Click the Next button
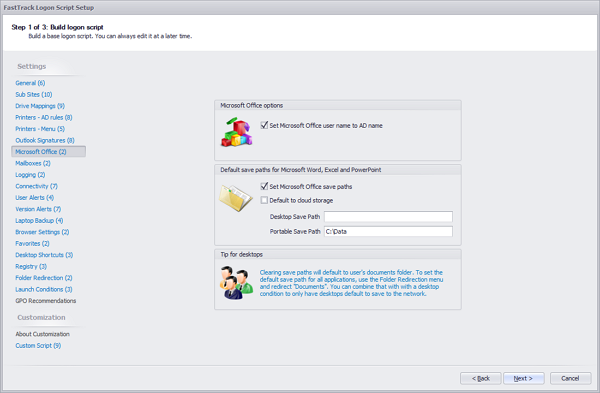The height and width of the screenshot is (393, 600). (x=523, y=378)
